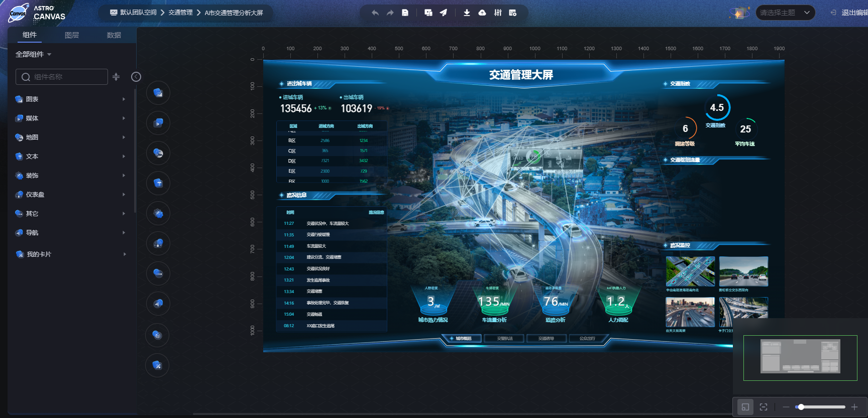This screenshot has width=868, height=418.
Task: Collapse the component panel with circled chevron
Action: (136, 77)
